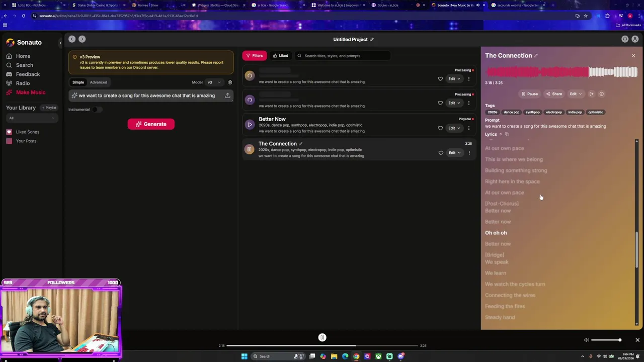Edit title pencil in The Connection detail panel
Image resolution: width=644 pixels, height=362 pixels.
536,56
